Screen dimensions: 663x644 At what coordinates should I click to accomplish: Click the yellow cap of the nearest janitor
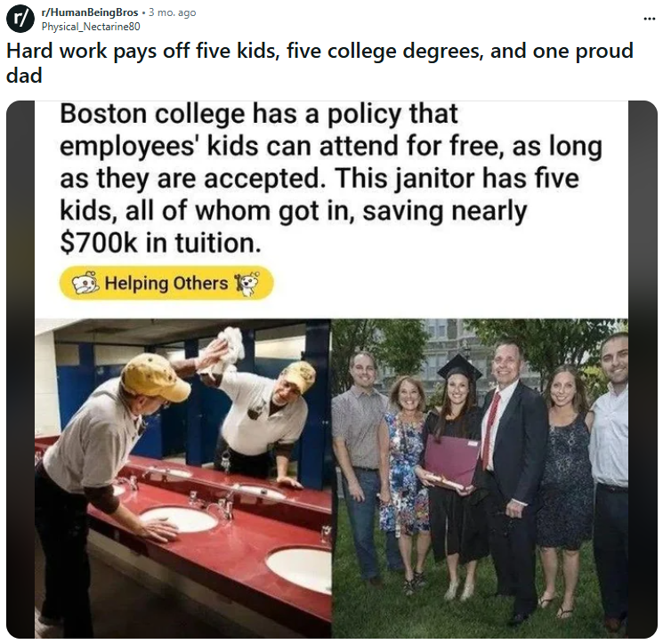(x=155, y=374)
